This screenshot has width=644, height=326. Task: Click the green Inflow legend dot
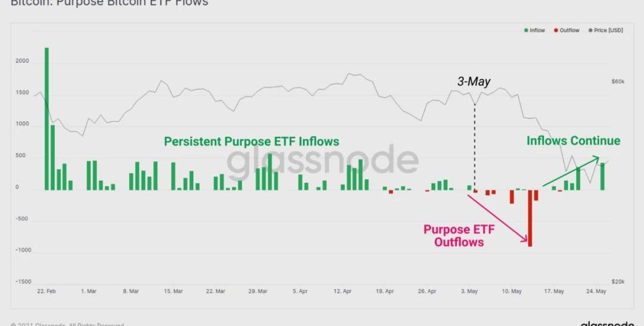[x=526, y=30]
